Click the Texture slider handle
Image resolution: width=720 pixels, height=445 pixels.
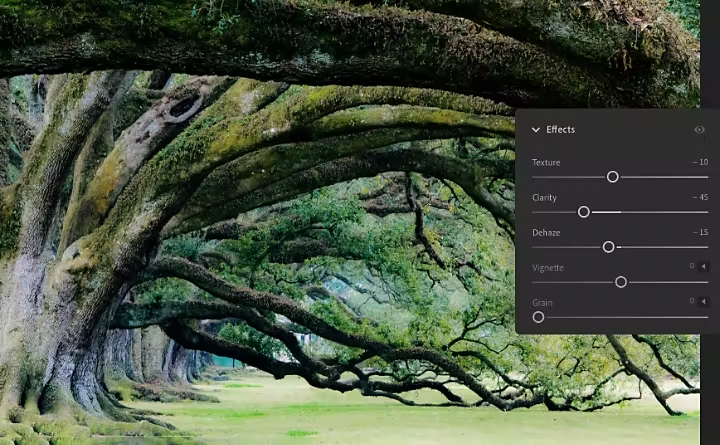(x=613, y=177)
